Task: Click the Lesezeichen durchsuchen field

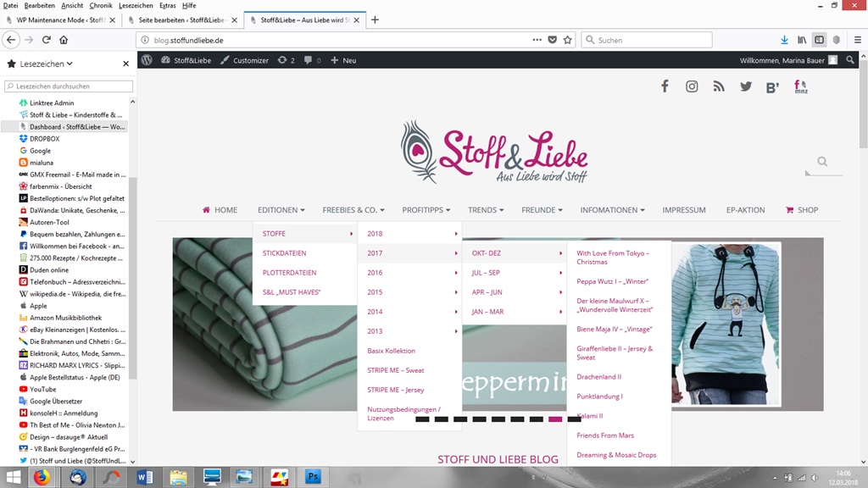Action: click(x=69, y=86)
